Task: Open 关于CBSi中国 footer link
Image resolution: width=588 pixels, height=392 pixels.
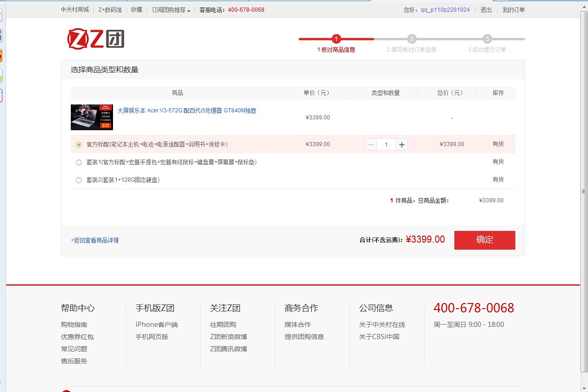Action: [x=379, y=337]
